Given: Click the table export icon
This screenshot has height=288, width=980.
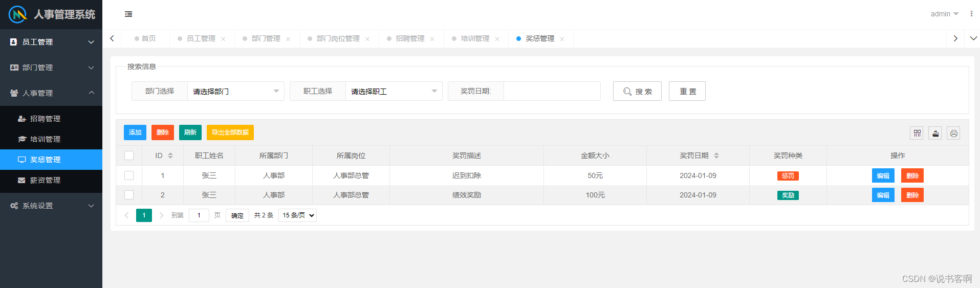Looking at the screenshot, I should pyautogui.click(x=935, y=134).
